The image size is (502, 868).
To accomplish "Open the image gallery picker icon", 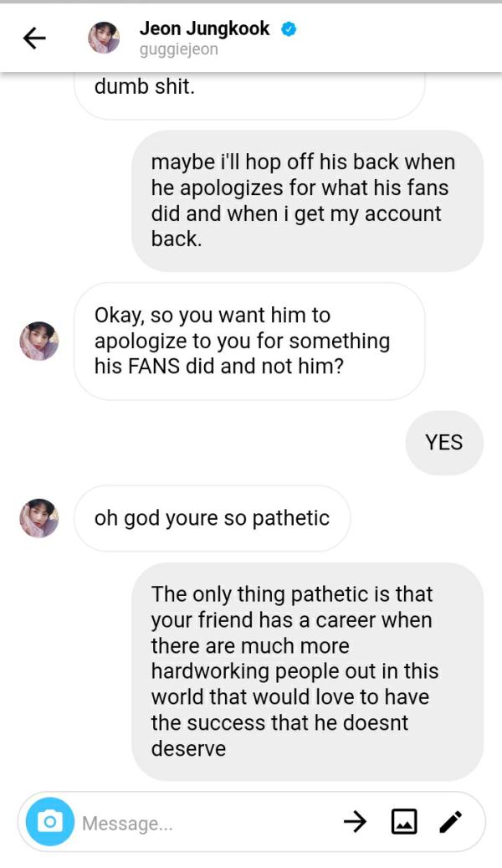I will click(x=404, y=822).
